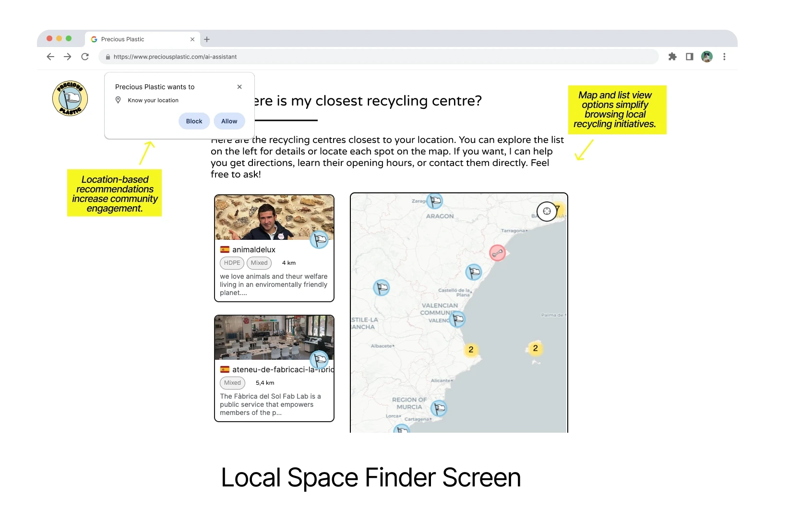Select the Mixed tag on the animaldelux card
789x532 pixels.
(x=259, y=263)
